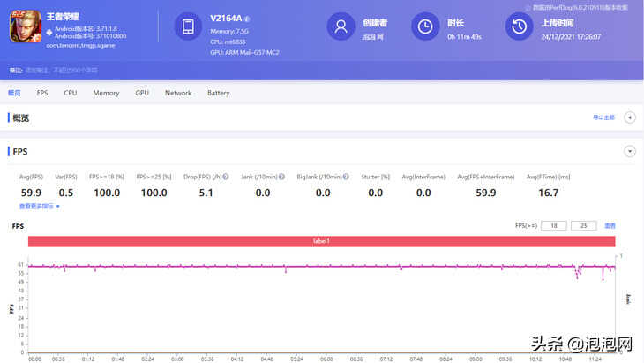The height and width of the screenshot is (363, 644).
Task: Click the 导出全部 export all link
Action: (603, 117)
